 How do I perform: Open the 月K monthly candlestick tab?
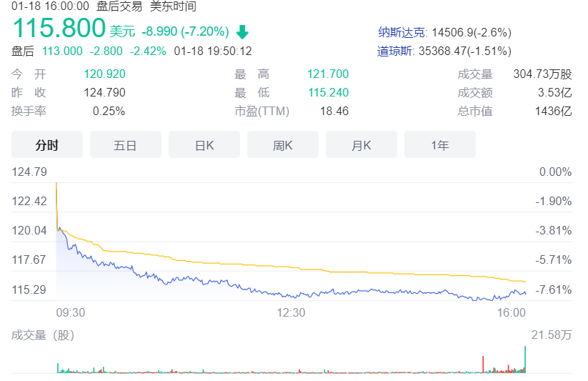[x=362, y=145]
